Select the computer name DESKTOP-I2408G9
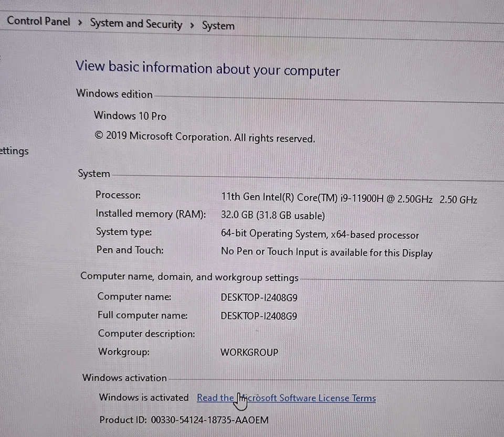 click(x=259, y=297)
